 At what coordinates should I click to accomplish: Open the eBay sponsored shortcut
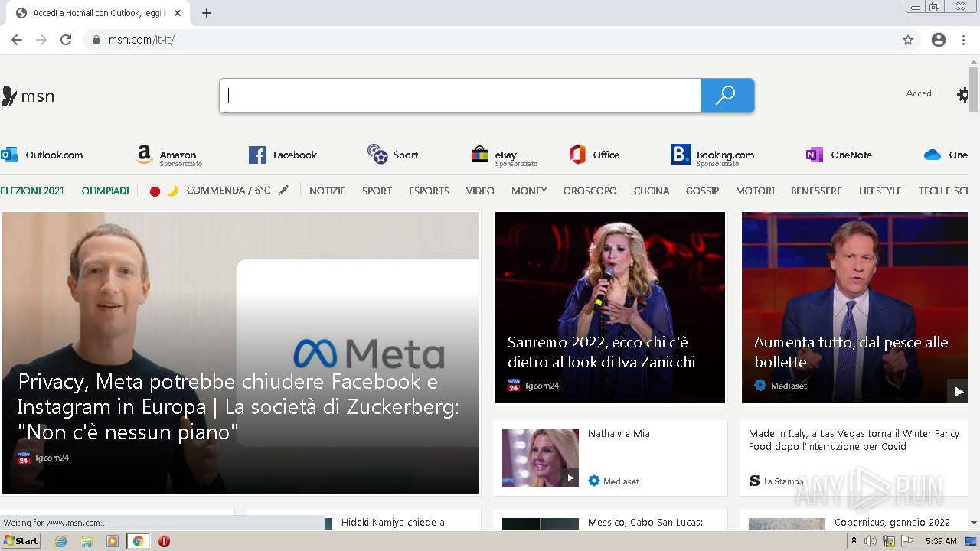click(504, 156)
